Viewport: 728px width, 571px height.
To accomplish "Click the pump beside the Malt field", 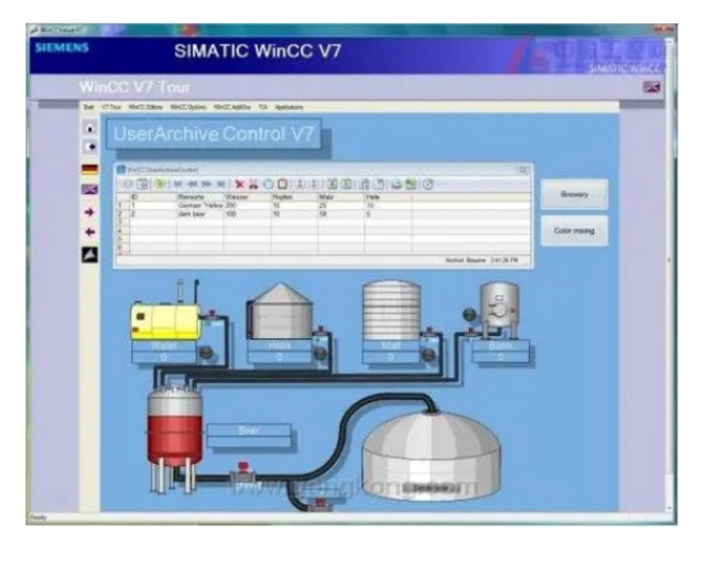I will pos(428,354).
